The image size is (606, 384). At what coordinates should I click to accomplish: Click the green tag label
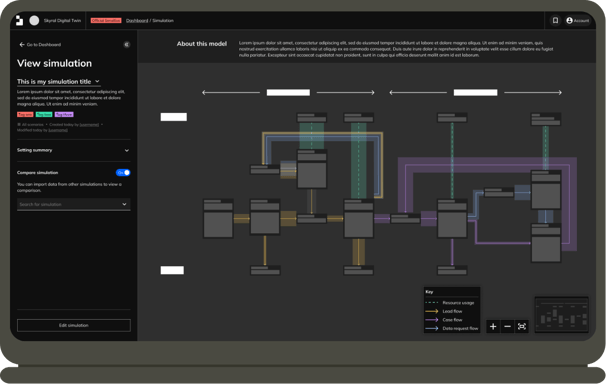[x=44, y=114]
